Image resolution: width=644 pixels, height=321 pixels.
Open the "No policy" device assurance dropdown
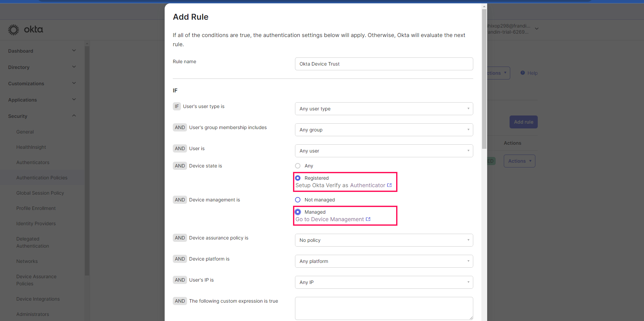[384, 240]
